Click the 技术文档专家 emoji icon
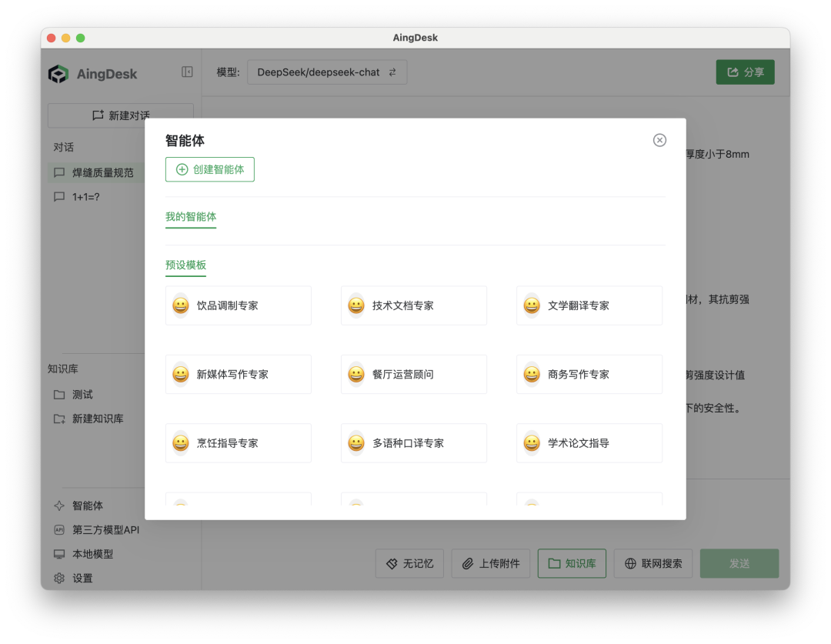Screen dimensions: 831x644 point(356,305)
